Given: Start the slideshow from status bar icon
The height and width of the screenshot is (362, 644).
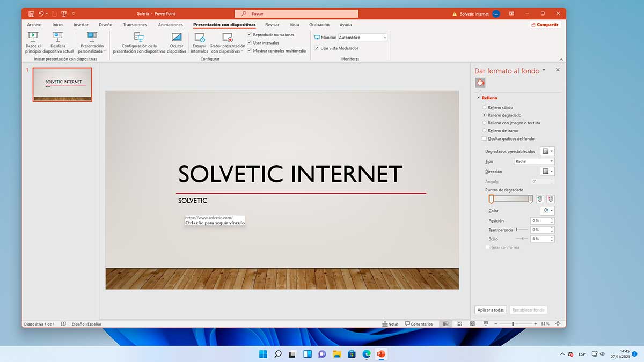Looking at the screenshot, I should 486,324.
